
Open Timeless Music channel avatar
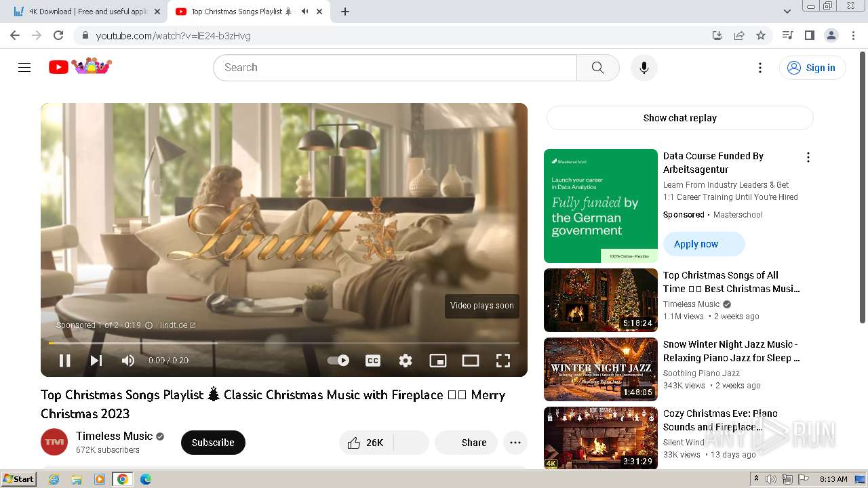click(54, 442)
